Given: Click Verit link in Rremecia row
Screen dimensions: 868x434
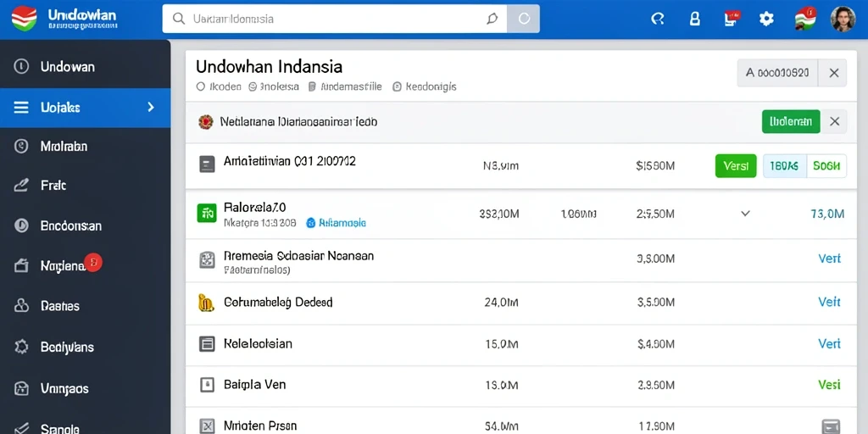Looking at the screenshot, I should (x=829, y=259).
